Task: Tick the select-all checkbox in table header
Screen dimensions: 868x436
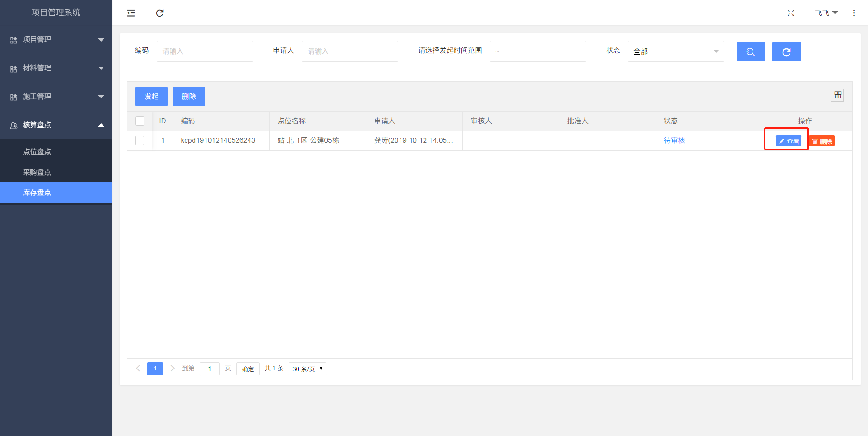Action: point(140,121)
